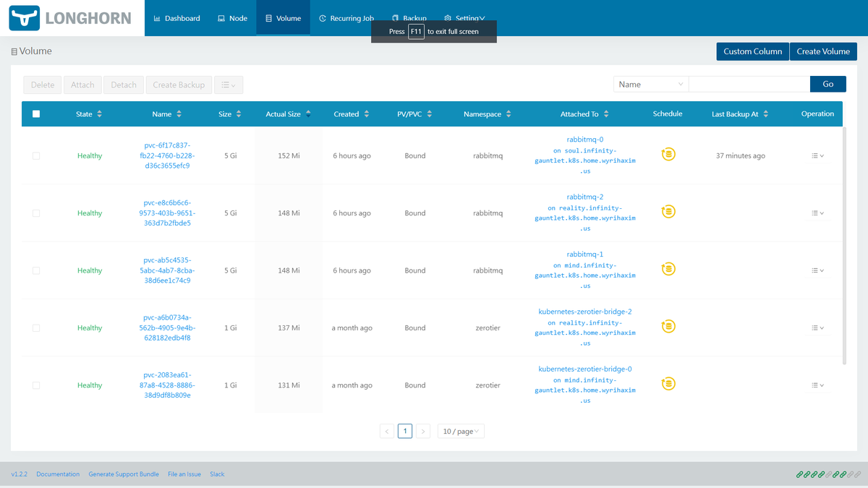Image resolution: width=868 pixels, height=488 pixels.
Task: Open Operation menu for rabbitmq-2 row
Action: [x=817, y=213]
